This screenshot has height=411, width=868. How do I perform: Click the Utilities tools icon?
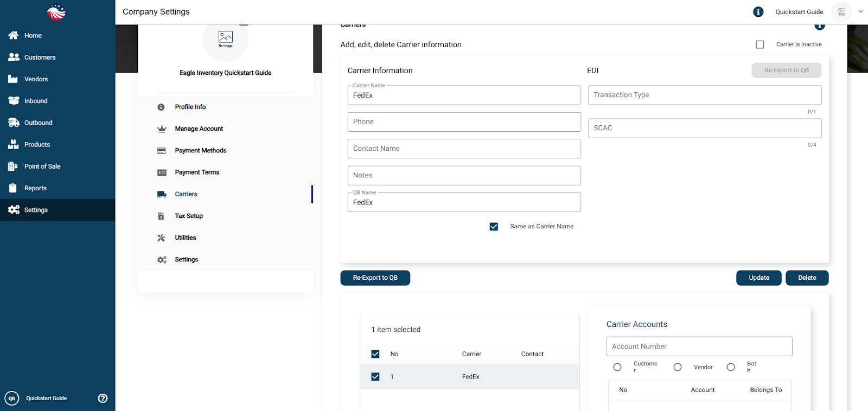(x=162, y=238)
